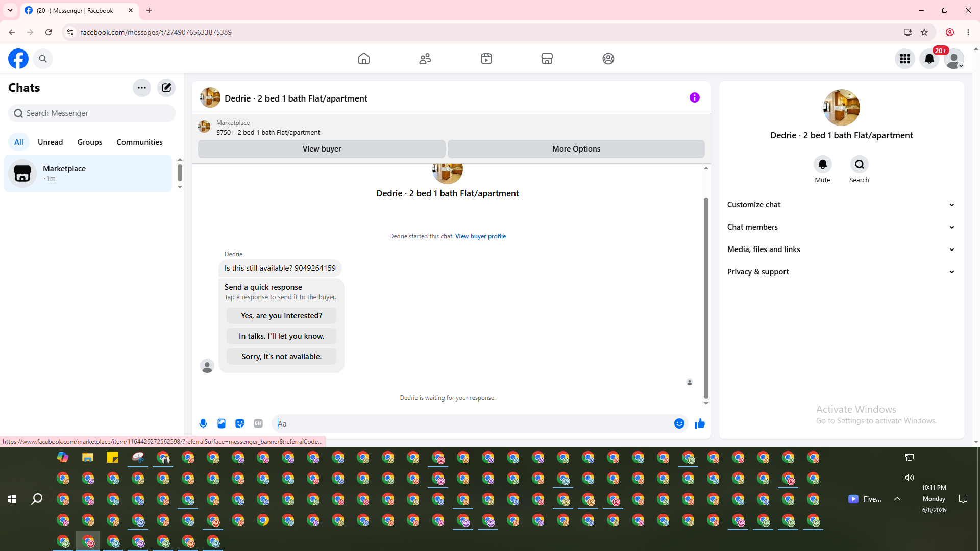Select the Unread chats filter
This screenshot has width=980, height=551.
click(51, 142)
